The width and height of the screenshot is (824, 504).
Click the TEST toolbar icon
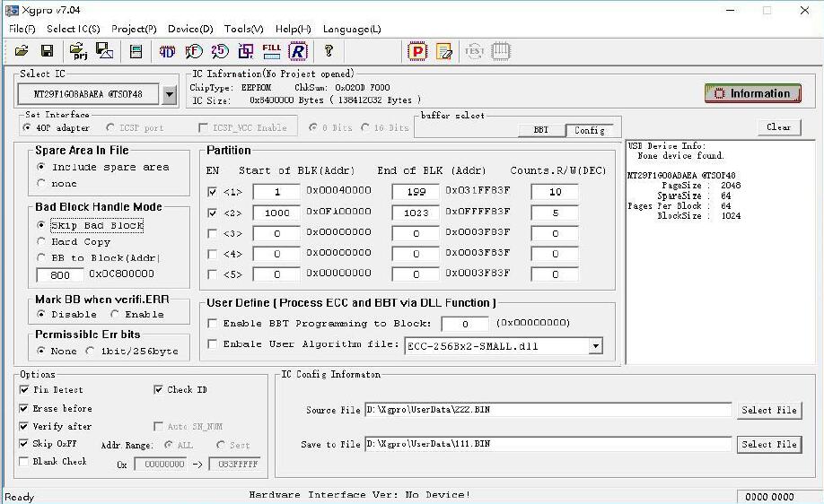[x=474, y=51]
